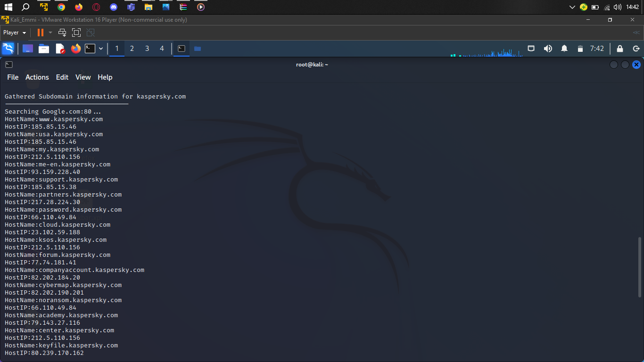The width and height of the screenshot is (644, 362).
Task: Open Kali notifications bell
Action: pyautogui.click(x=564, y=49)
